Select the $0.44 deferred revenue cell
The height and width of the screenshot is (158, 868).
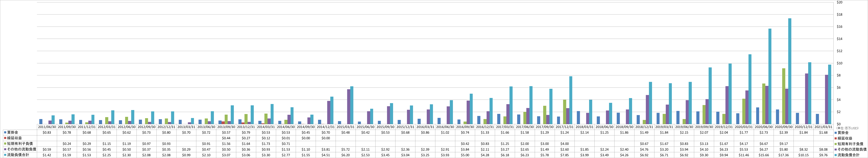click(226, 138)
